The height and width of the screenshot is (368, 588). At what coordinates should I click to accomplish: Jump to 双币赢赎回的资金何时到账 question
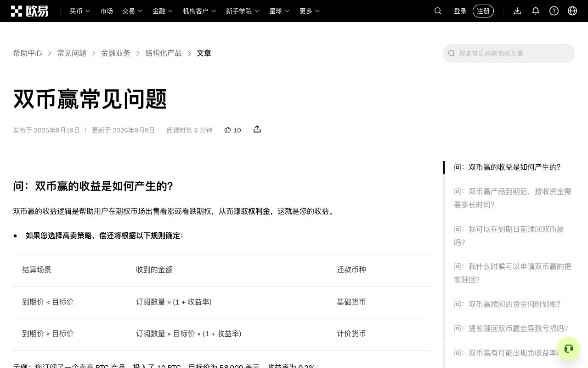507,305
